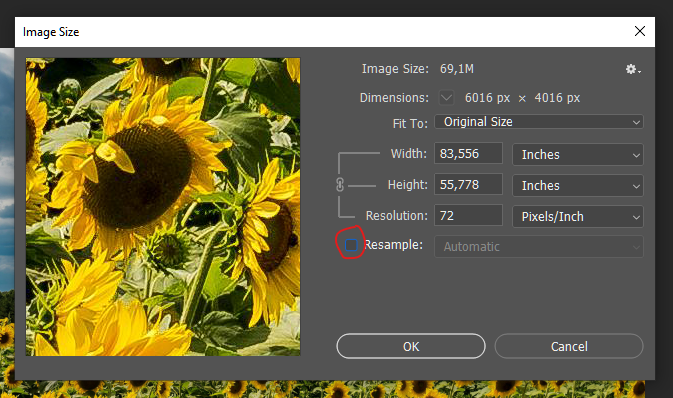Click the Cancel button
This screenshot has width=673, height=398.
(x=569, y=346)
